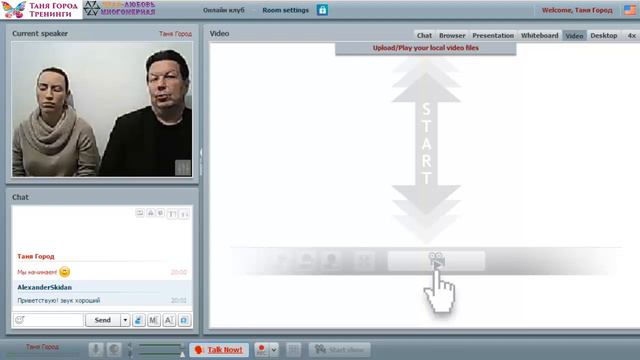Image resolution: width=640 pixels, height=360 pixels.
Task: Click the print chat icon in the chat toolbar
Action: click(x=151, y=213)
